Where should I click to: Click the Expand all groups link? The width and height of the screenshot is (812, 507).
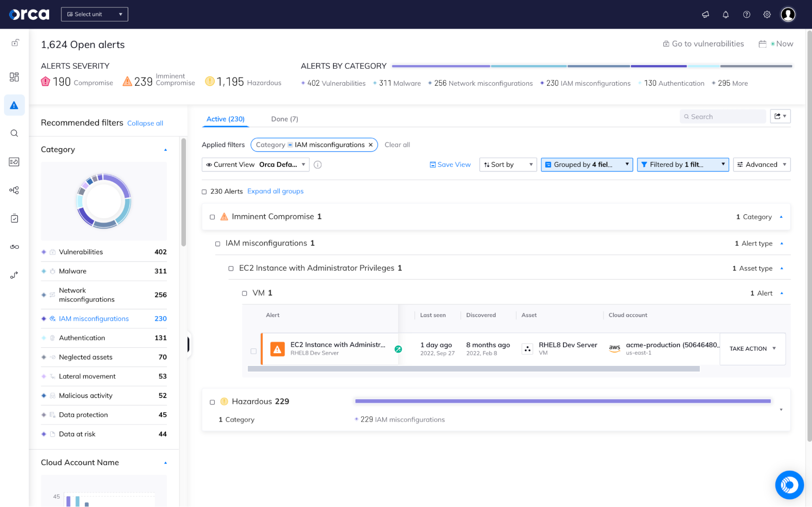(275, 191)
